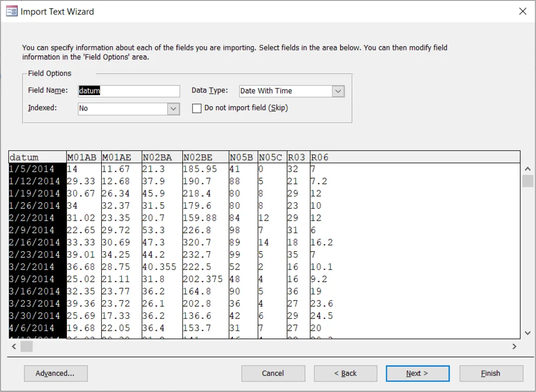Viewport: 536px width, 392px height.
Task: Click the Back button
Action: click(x=345, y=373)
